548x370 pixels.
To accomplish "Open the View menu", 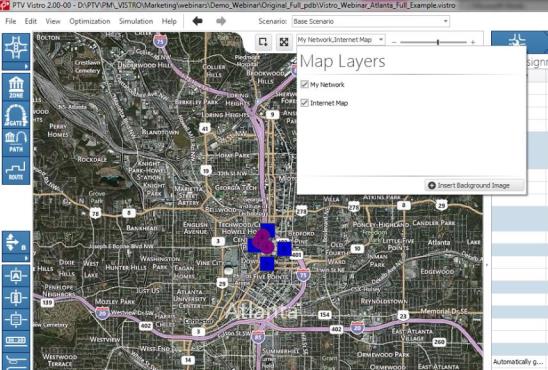I will (53, 21).
